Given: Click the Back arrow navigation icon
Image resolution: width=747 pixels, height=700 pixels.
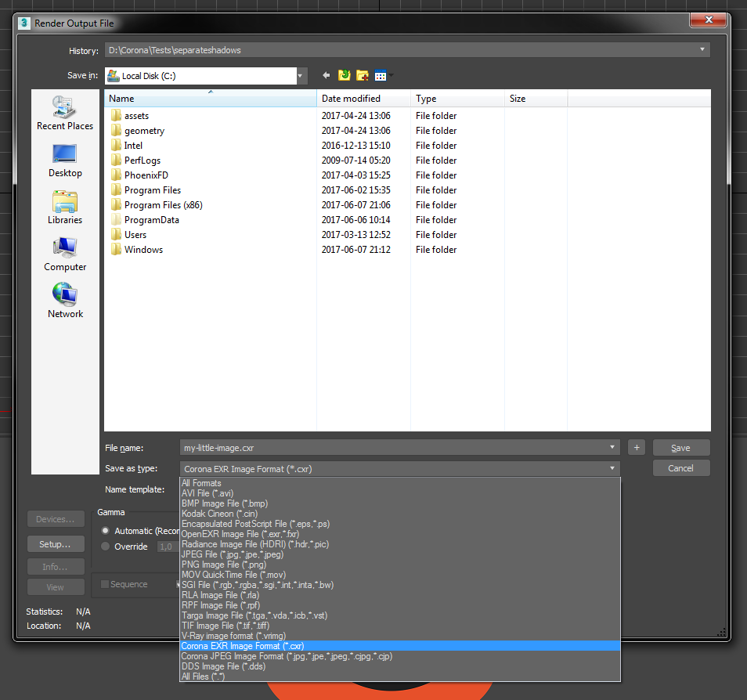Looking at the screenshot, I should coord(326,75).
